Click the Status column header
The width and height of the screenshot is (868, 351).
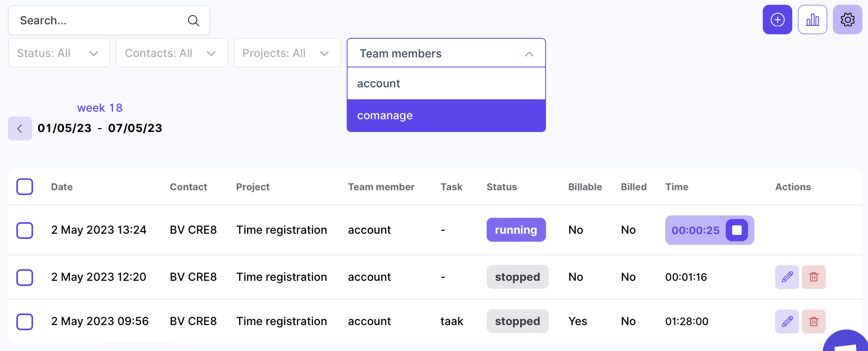501,187
